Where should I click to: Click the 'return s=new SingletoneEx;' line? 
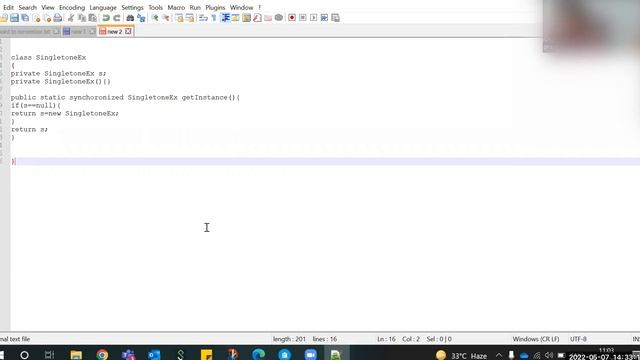(64, 113)
